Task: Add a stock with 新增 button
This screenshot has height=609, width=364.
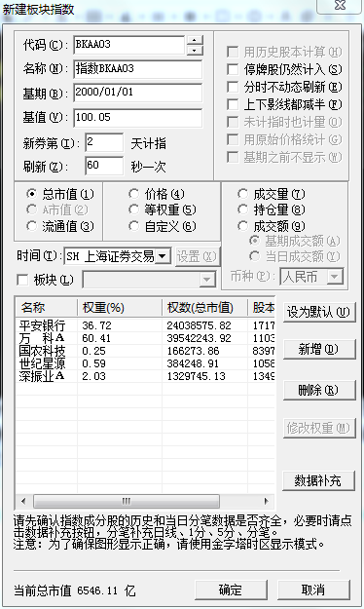Action: [318, 349]
